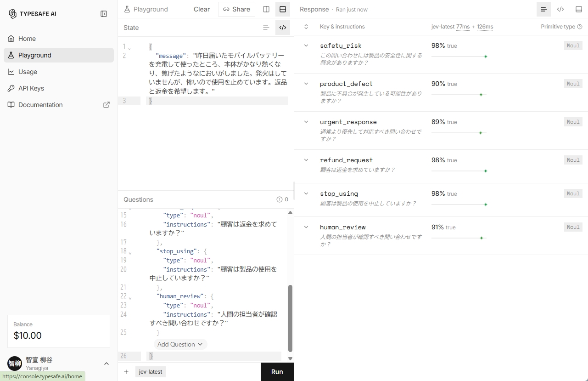Expand the human_review response row

click(x=306, y=227)
